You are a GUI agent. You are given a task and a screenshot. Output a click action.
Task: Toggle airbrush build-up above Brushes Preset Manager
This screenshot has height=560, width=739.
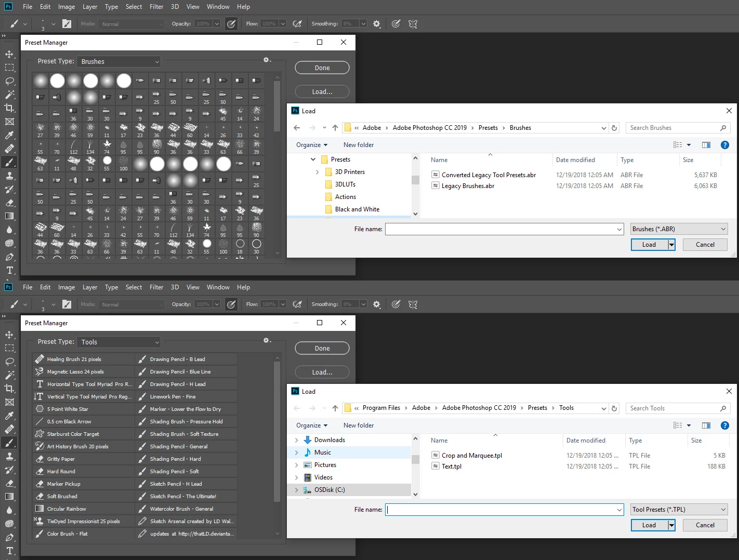click(297, 24)
